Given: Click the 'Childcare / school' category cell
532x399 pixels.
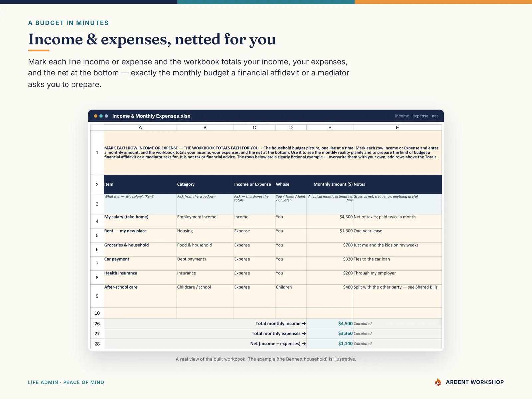Looking at the screenshot, I should (x=205, y=296).
